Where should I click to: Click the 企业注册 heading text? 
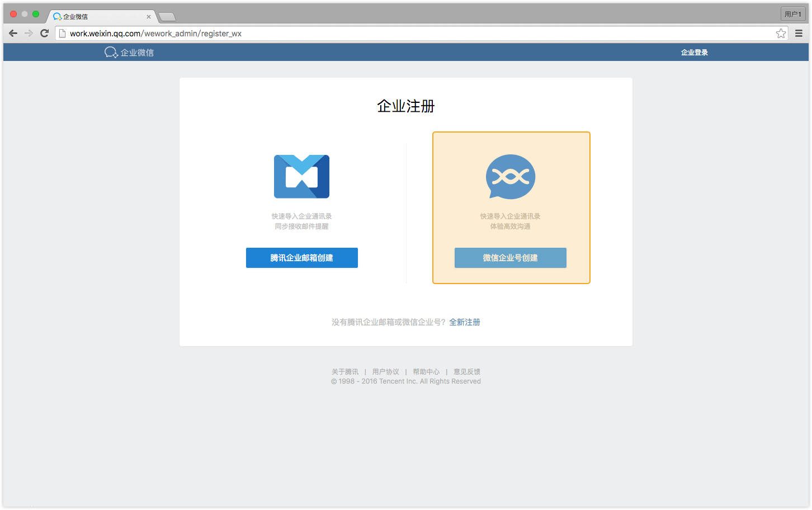click(x=406, y=106)
